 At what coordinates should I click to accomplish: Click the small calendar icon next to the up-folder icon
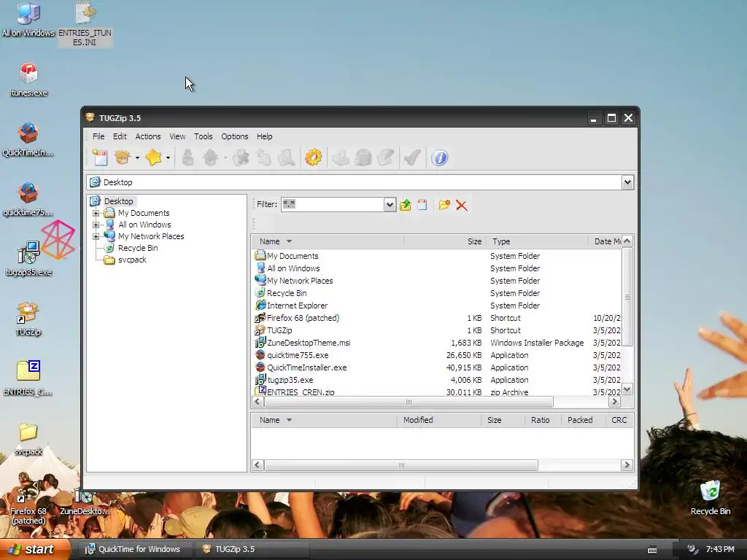tap(422, 205)
